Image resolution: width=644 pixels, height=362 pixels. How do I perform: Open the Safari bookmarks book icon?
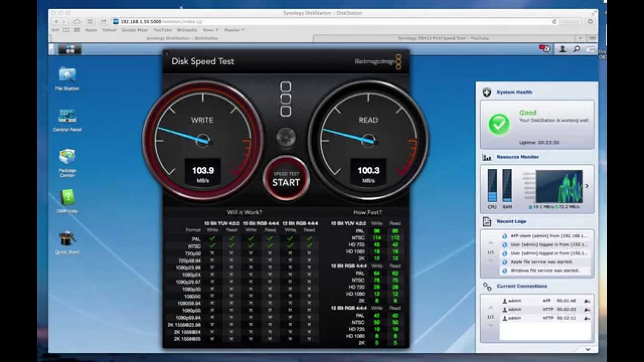tap(66, 30)
